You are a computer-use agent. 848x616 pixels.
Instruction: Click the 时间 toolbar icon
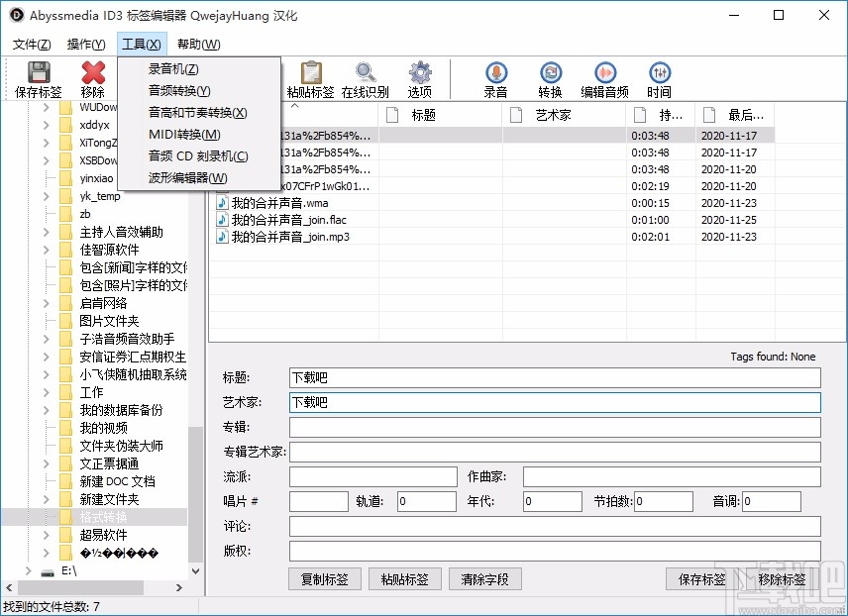[x=660, y=79]
